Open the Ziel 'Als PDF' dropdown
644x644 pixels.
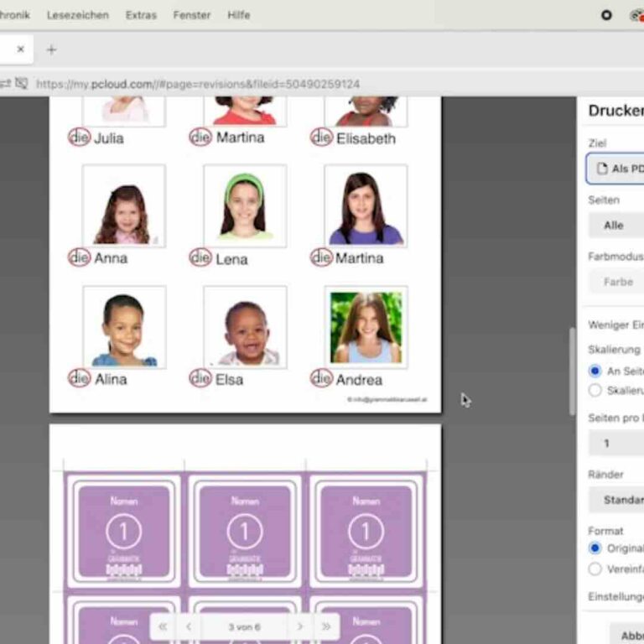click(615, 169)
